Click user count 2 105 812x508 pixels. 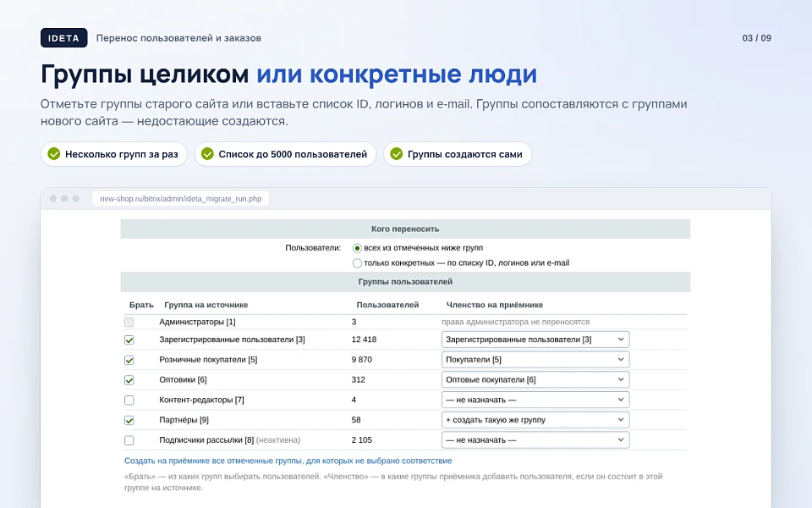[x=362, y=440]
